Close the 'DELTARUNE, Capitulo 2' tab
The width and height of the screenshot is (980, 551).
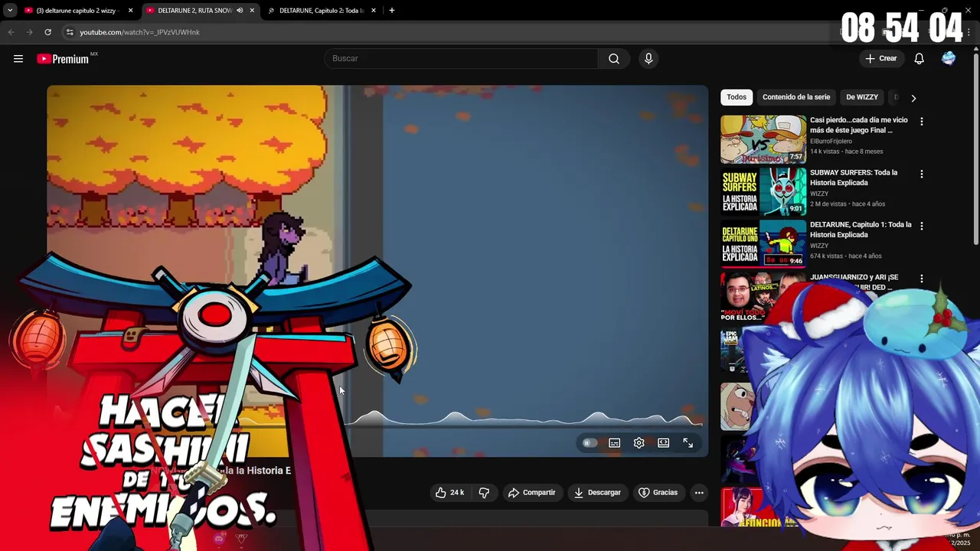[x=373, y=11]
